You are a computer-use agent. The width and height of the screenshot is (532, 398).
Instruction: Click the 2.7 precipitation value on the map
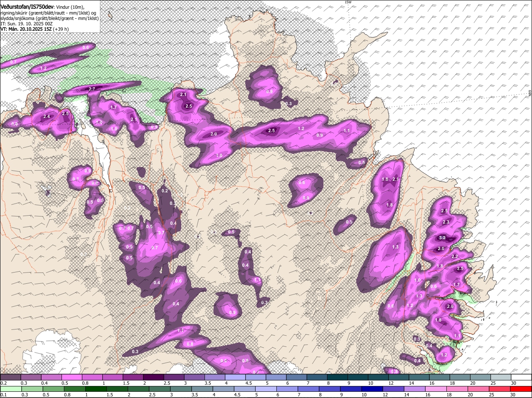92,89
